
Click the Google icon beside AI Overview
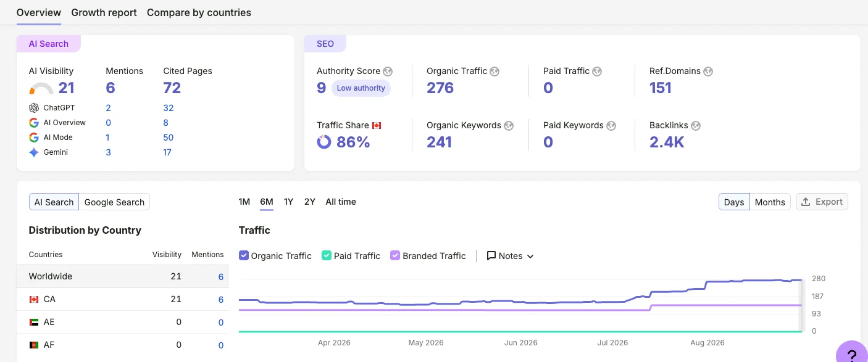tap(34, 123)
